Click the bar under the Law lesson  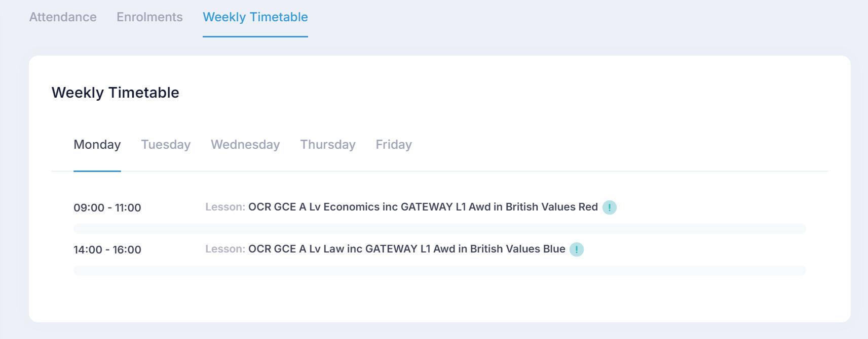(439, 271)
